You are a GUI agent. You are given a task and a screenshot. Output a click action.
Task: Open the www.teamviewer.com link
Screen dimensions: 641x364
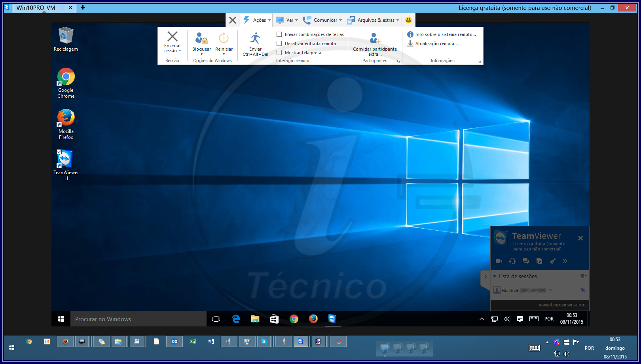click(x=562, y=305)
